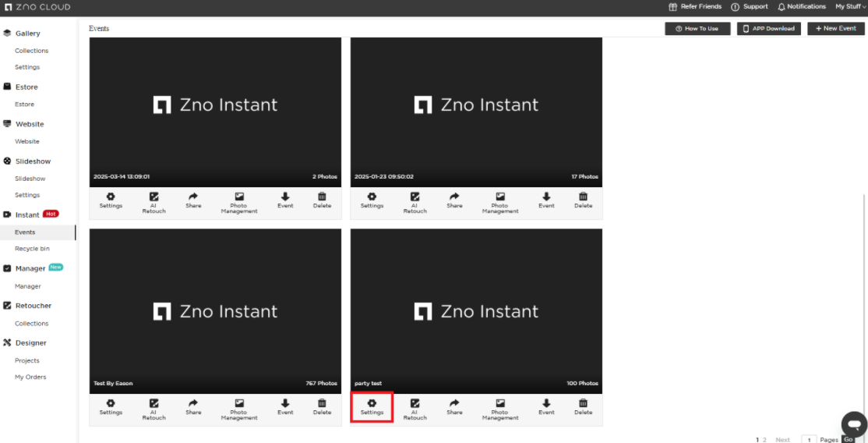Share the 2025-03-14 13:09:01 event

pyautogui.click(x=193, y=200)
